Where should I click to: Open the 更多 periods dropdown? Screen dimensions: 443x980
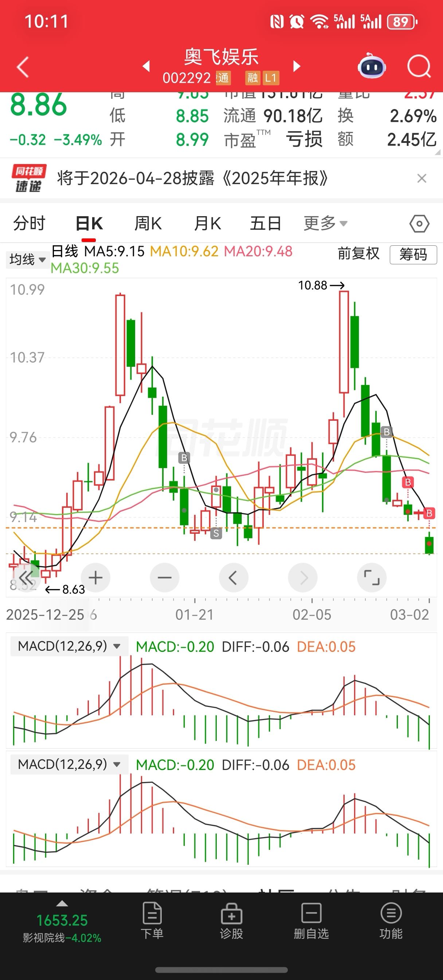click(x=325, y=223)
